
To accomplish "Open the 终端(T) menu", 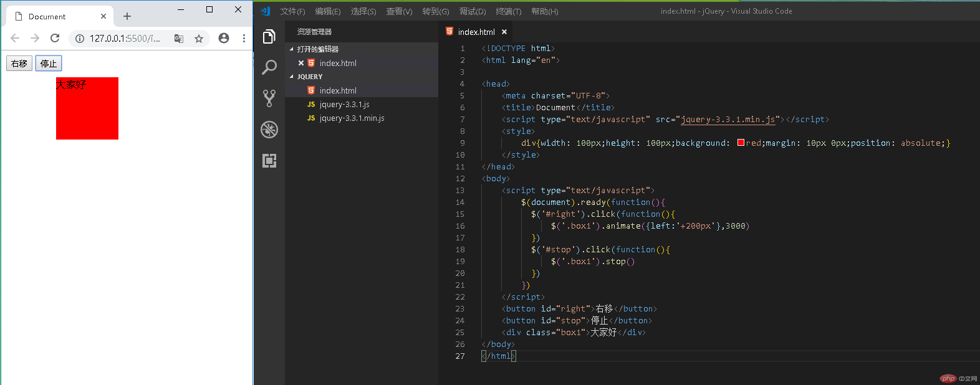I will coord(509,11).
